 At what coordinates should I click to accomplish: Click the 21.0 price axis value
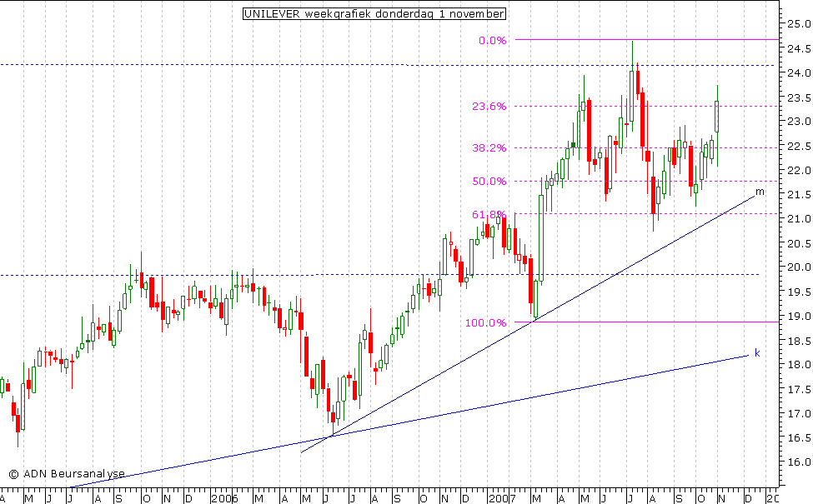(799, 218)
